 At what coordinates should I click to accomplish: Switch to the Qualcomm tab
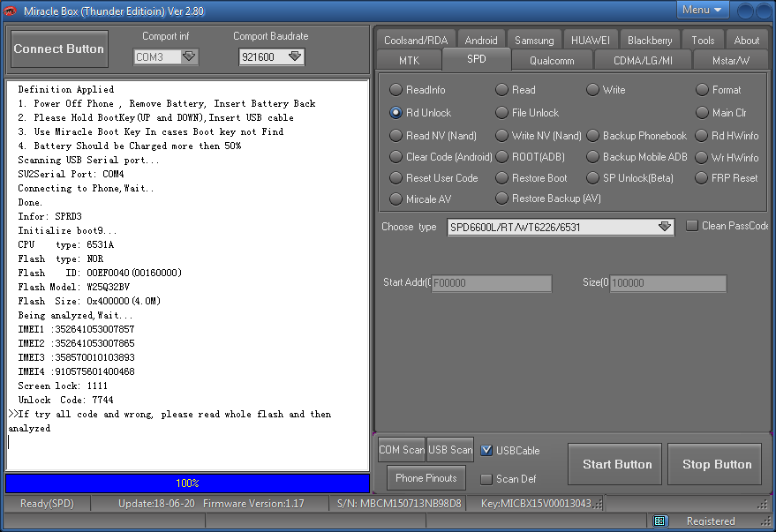point(552,60)
